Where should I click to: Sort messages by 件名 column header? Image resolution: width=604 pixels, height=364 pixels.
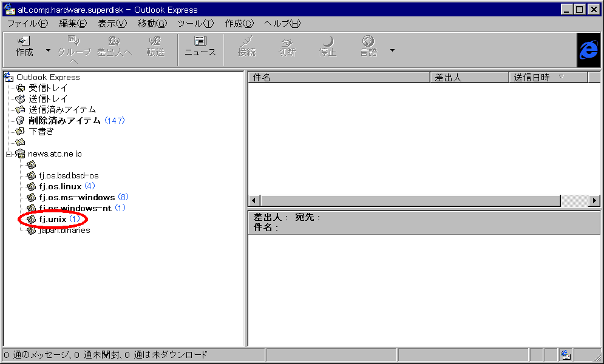(x=339, y=77)
